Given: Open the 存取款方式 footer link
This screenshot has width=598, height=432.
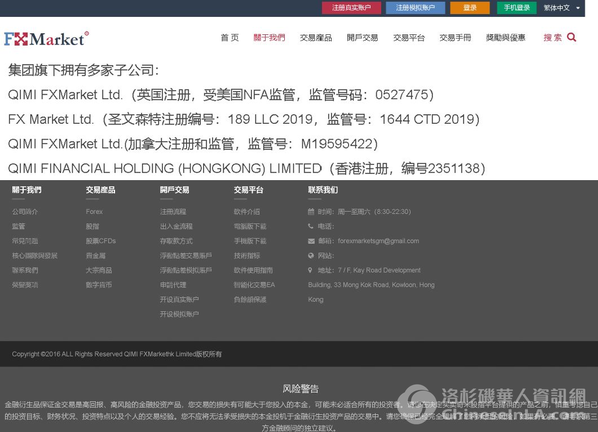Looking at the screenshot, I should pos(176,241).
